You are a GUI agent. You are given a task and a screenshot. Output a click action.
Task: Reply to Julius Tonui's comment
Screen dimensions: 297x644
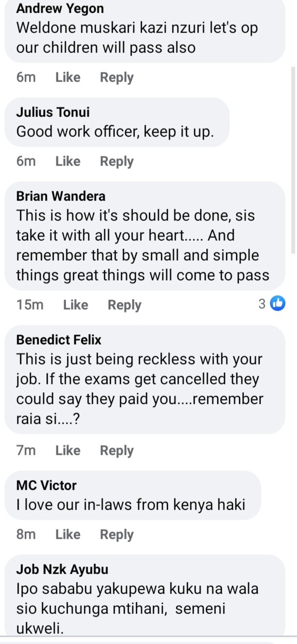click(x=117, y=162)
